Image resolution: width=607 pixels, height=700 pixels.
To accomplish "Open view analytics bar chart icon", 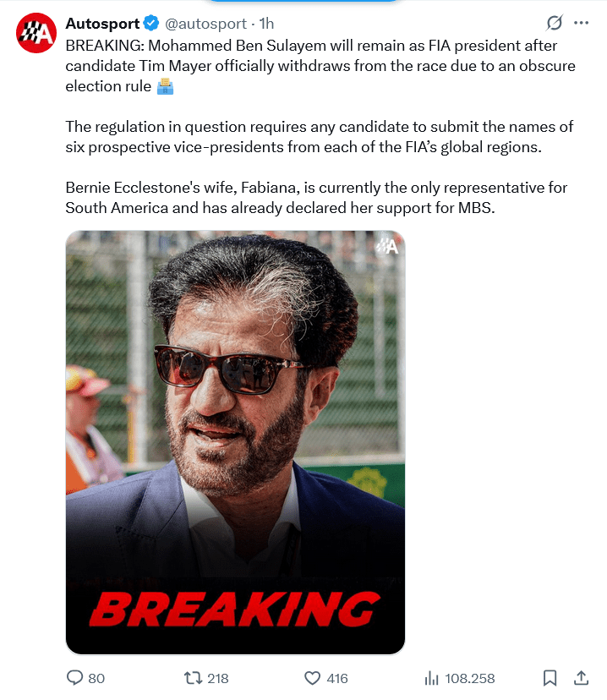I will point(432,678).
